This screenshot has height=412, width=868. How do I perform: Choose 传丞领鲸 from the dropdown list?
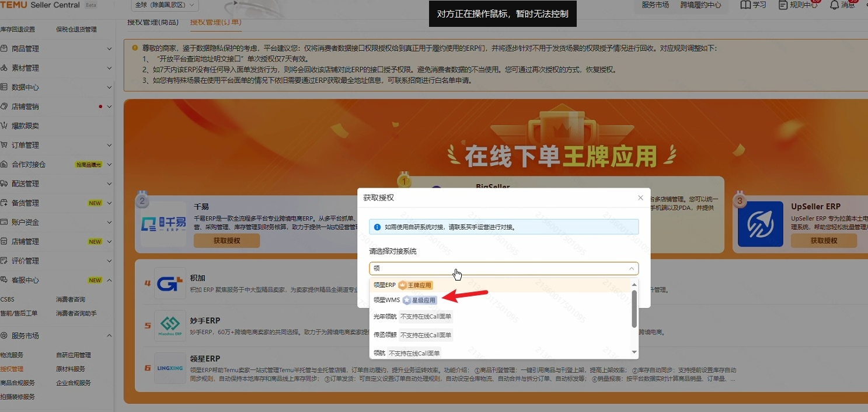pyautogui.click(x=501, y=335)
